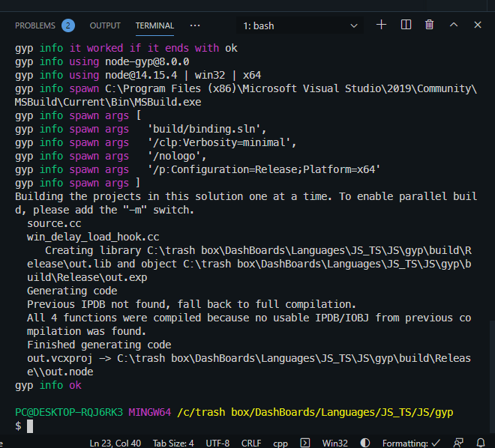Click 'win_delay_load_hook.cc' in the terminal output
Viewport: 495px width, 448px height.
93,237
